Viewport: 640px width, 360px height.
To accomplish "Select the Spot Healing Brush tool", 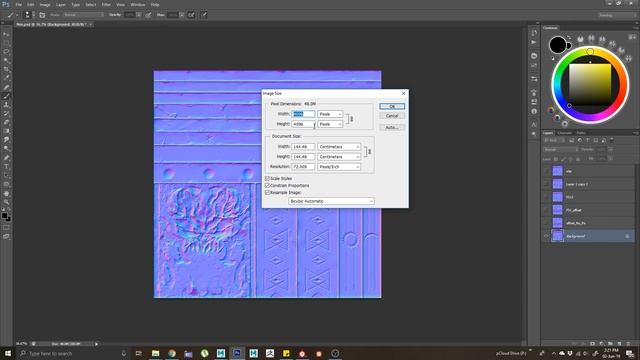I will click(6, 87).
